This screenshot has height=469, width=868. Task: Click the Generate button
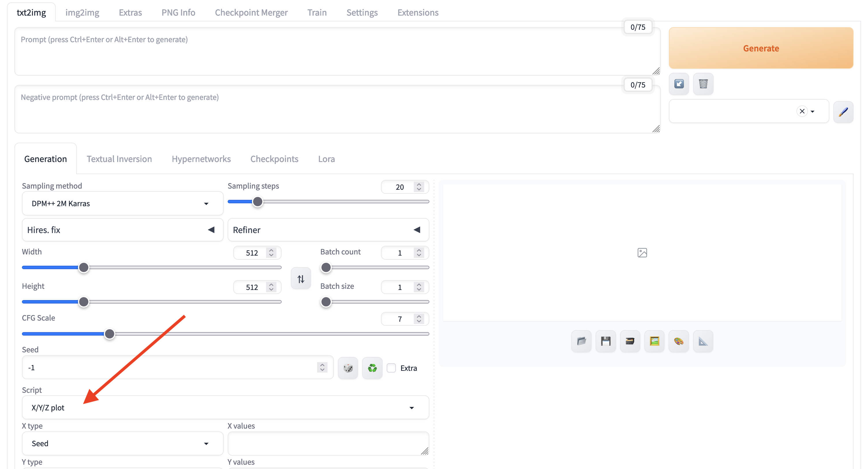click(x=761, y=48)
